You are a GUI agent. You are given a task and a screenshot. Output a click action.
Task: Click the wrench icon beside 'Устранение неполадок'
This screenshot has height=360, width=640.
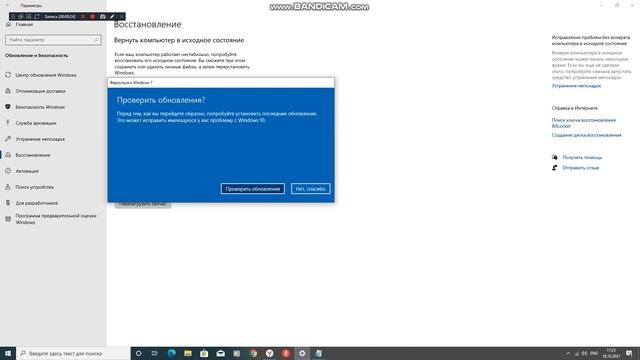[8, 139]
